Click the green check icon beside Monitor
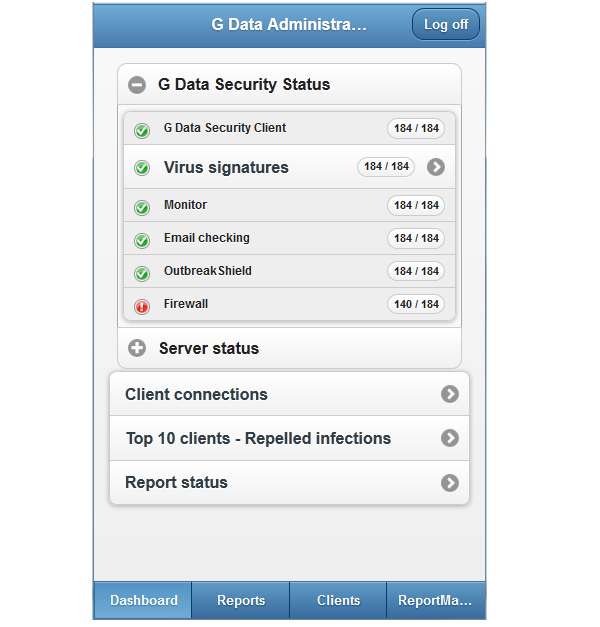 point(142,208)
